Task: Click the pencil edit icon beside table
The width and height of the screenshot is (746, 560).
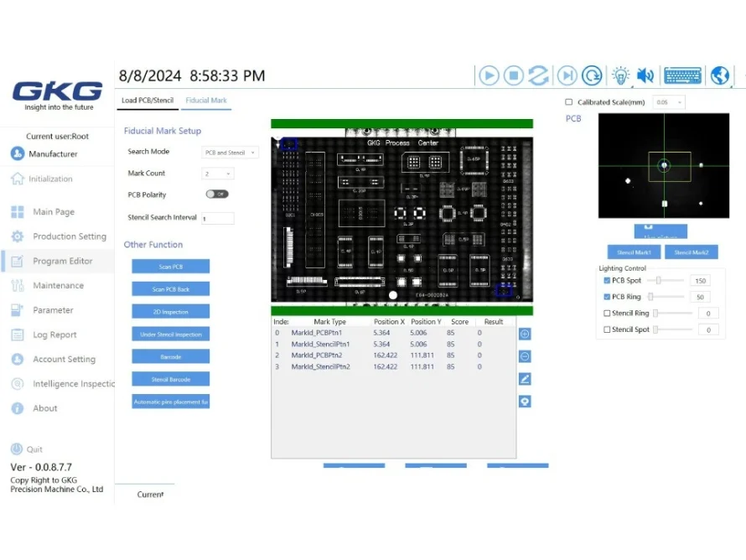Action: point(525,379)
